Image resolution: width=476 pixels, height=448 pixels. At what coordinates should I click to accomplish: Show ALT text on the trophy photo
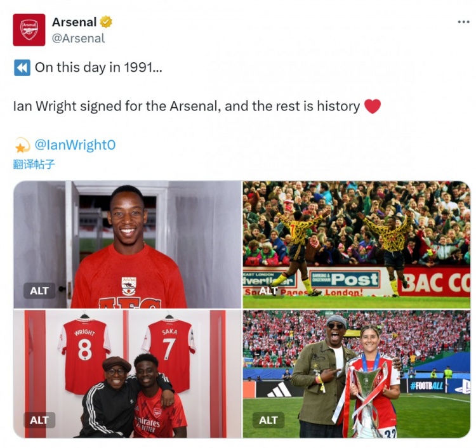pos(268,420)
